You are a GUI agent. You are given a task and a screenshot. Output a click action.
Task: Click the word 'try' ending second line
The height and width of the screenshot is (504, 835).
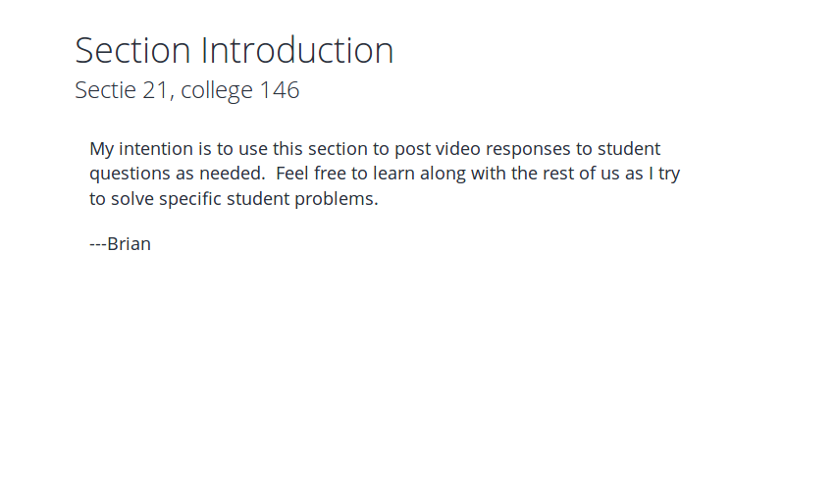tap(669, 174)
